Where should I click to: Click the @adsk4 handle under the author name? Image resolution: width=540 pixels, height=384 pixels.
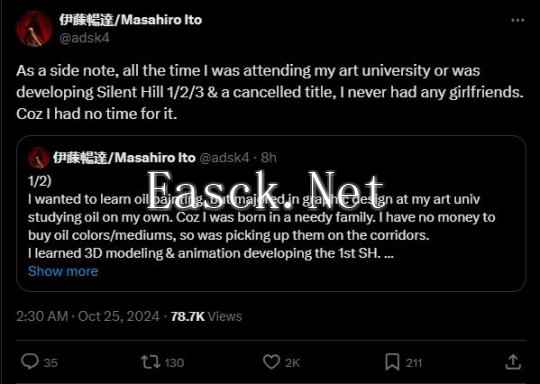(x=84, y=38)
